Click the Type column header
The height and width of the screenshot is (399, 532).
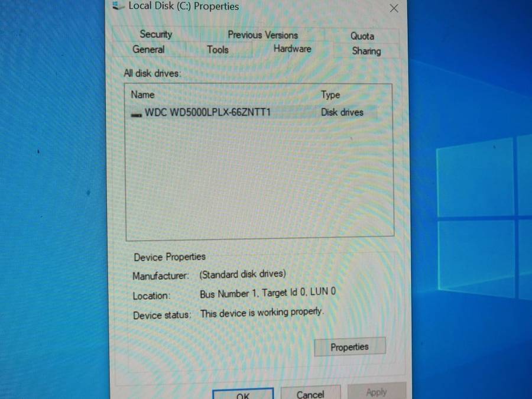pyautogui.click(x=330, y=95)
